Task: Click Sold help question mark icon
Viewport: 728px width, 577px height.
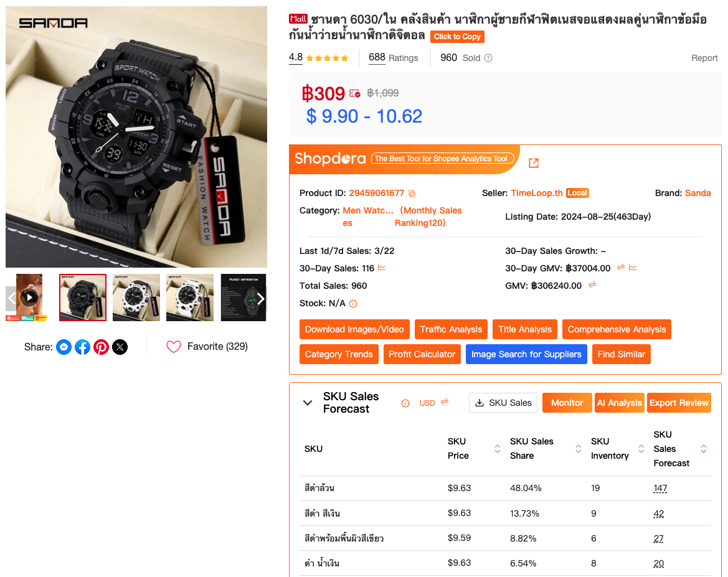Action: click(488, 58)
